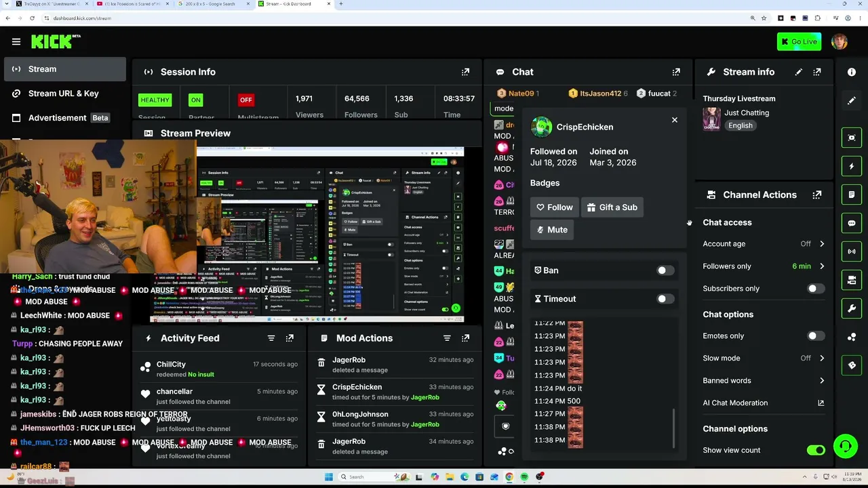Click the document icon in right rail
868x488 pixels.
(x=852, y=195)
